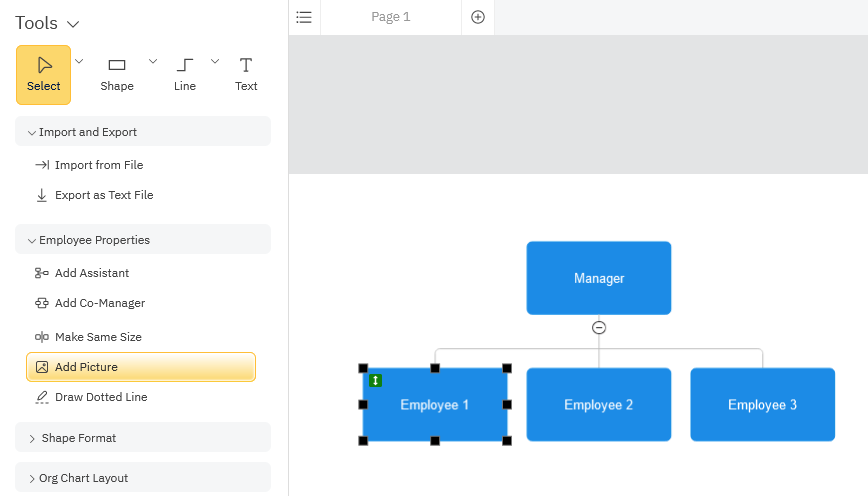Click Add Assistant option
This screenshot has width=868, height=496.
coord(91,273)
